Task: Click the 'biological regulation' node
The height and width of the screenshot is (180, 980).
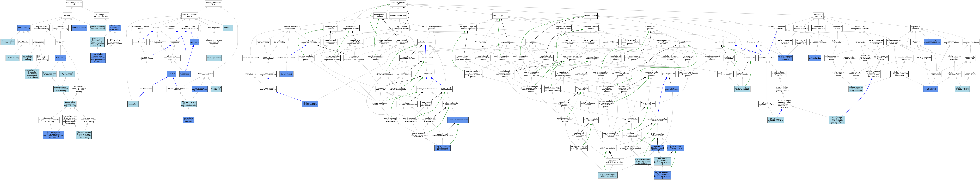Action: coord(398,16)
